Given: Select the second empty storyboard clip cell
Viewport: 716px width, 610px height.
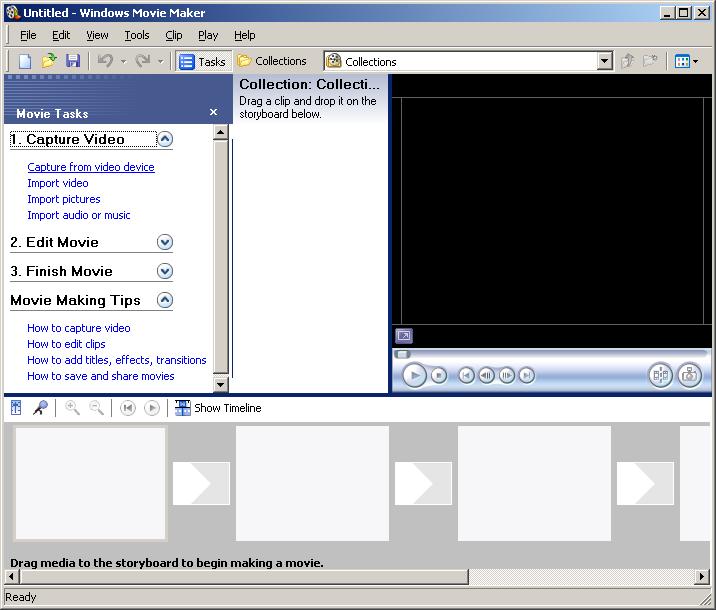Looking at the screenshot, I should click(x=312, y=484).
